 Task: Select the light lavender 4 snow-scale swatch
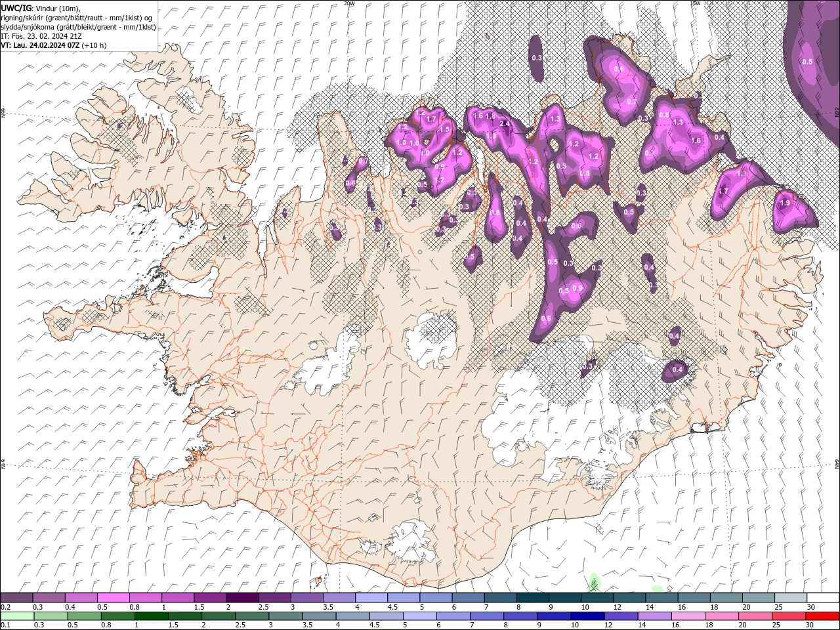(x=371, y=598)
